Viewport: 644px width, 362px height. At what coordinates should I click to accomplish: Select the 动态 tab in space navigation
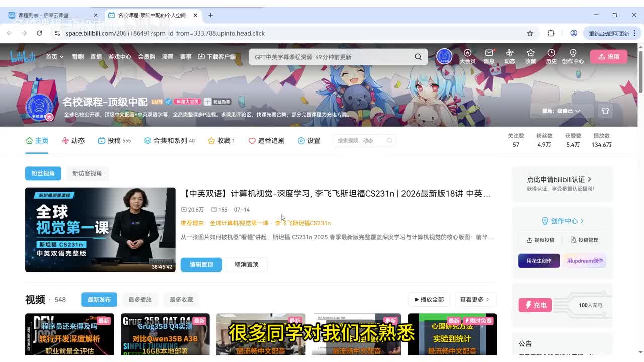tap(73, 141)
